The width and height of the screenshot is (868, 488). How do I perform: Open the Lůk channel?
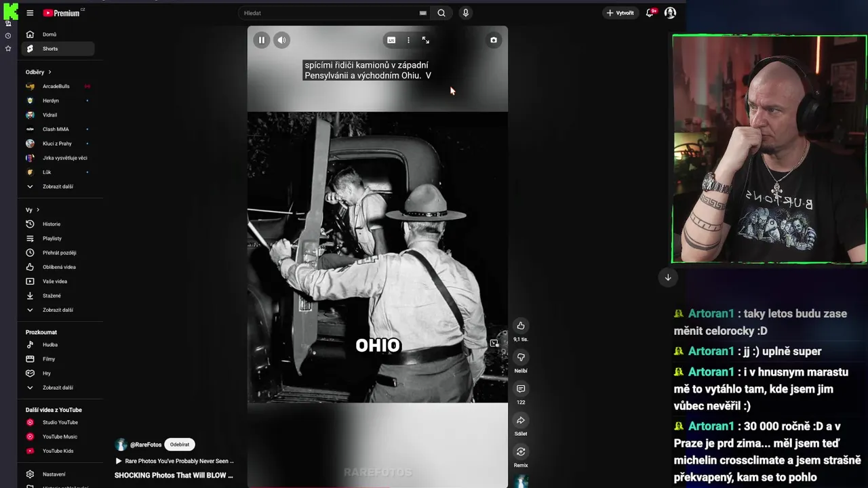pyautogui.click(x=58, y=172)
